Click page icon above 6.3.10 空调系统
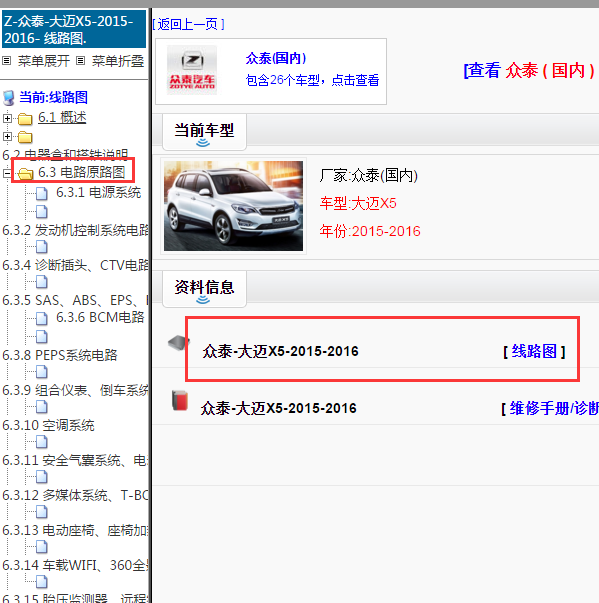The width and height of the screenshot is (599, 603). pyautogui.click(x=42, y=406)
